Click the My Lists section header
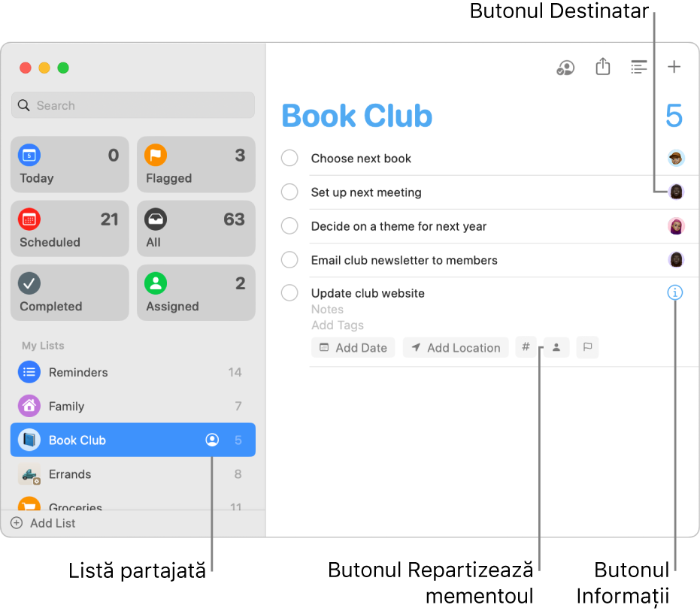Screen dimensions: 700x614 pyautogui.click(x=43, y=346)
